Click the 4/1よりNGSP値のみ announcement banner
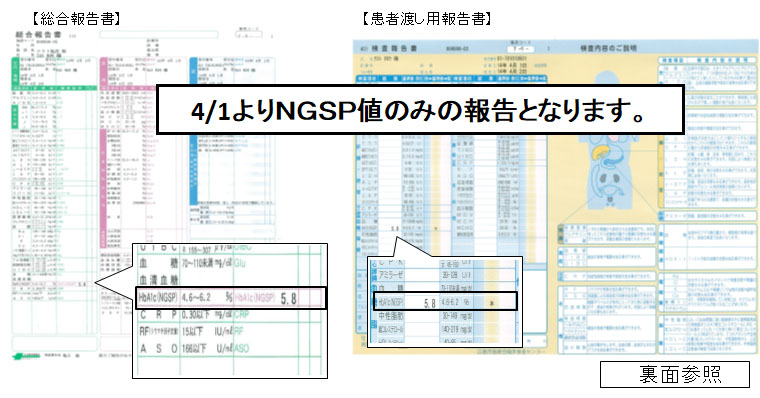 point(420,111)
